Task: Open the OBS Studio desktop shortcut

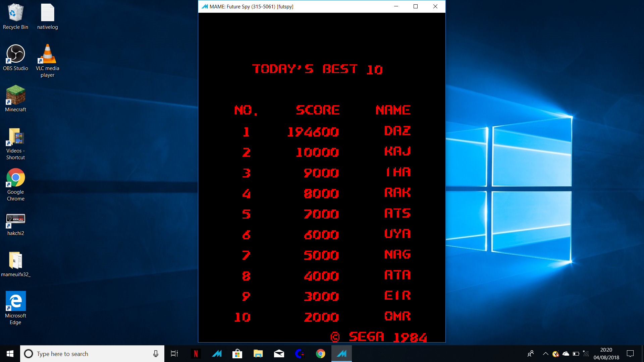Action: (x=15, y=54)
